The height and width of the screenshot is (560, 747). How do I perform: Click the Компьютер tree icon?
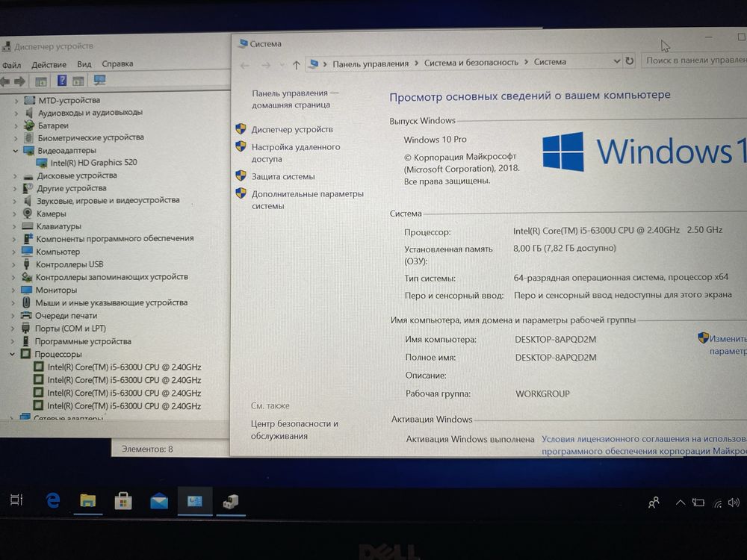27,252
